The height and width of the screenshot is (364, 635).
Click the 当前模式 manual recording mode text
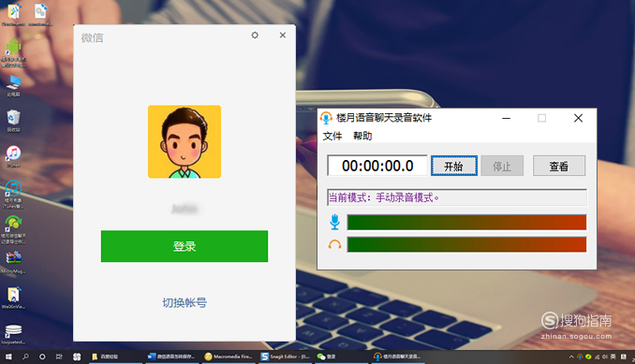[383, 197]
